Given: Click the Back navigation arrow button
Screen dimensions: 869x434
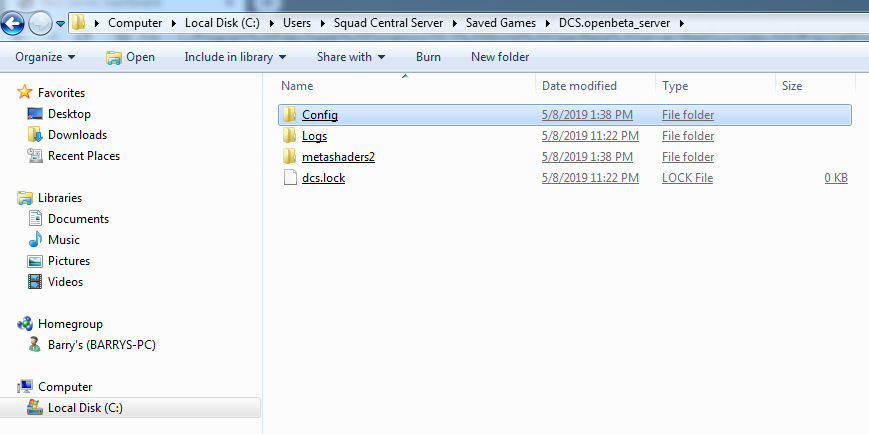Looking at the screenshot, I should click(x=13, y=23).
